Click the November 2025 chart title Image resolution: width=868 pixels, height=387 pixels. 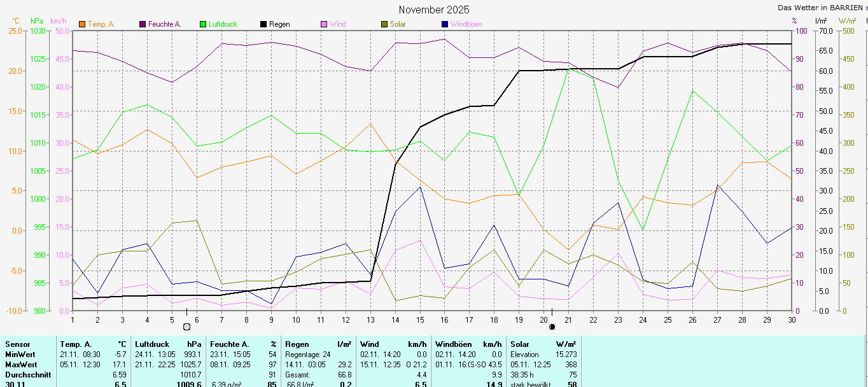[x=434, y=10]
